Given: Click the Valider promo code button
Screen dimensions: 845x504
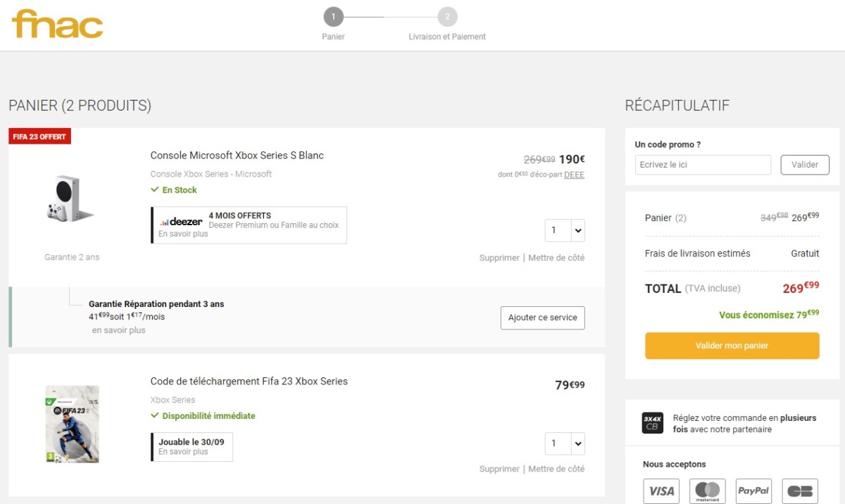Looking at the screenshot, I should (805, 165).
